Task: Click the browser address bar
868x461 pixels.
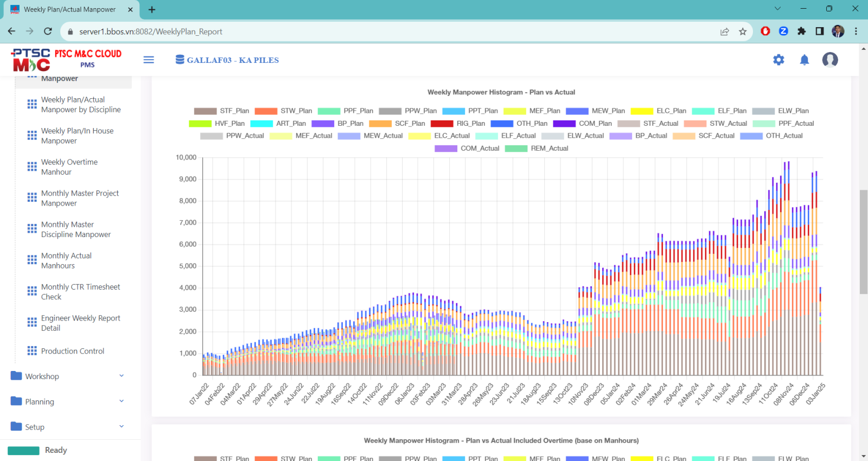Action: pyautogui.click(x=380, y=31)
